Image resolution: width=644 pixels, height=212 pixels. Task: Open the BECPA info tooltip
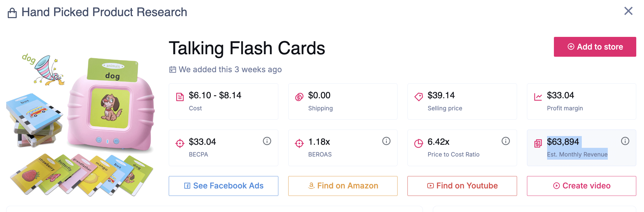(267, 140)
